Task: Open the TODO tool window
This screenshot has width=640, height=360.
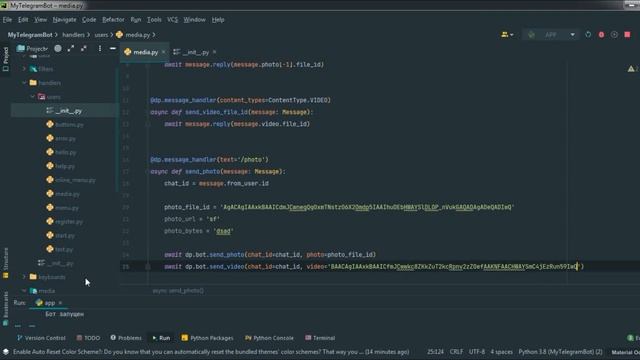Action: coord(88,338)
